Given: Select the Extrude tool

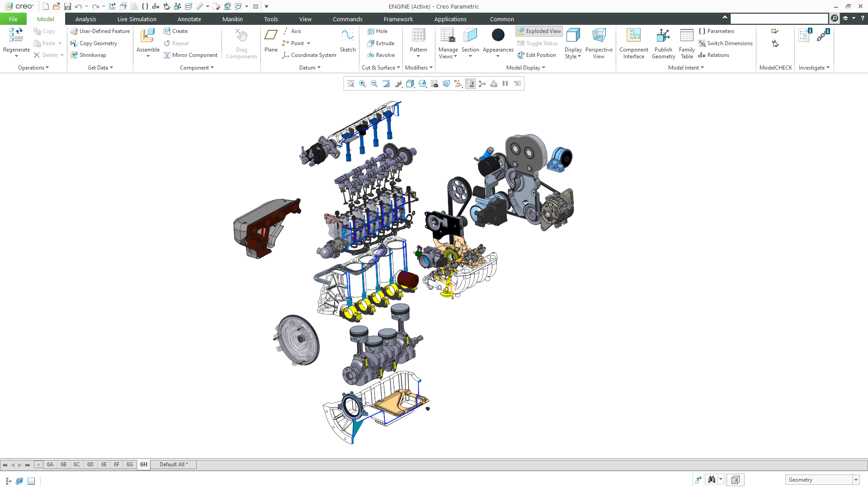Looking at the screenshot, I should coord(381,43).
